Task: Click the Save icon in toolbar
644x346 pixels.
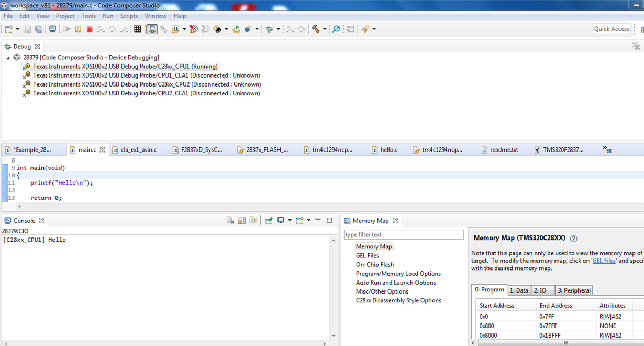Action: click(27, 29)
